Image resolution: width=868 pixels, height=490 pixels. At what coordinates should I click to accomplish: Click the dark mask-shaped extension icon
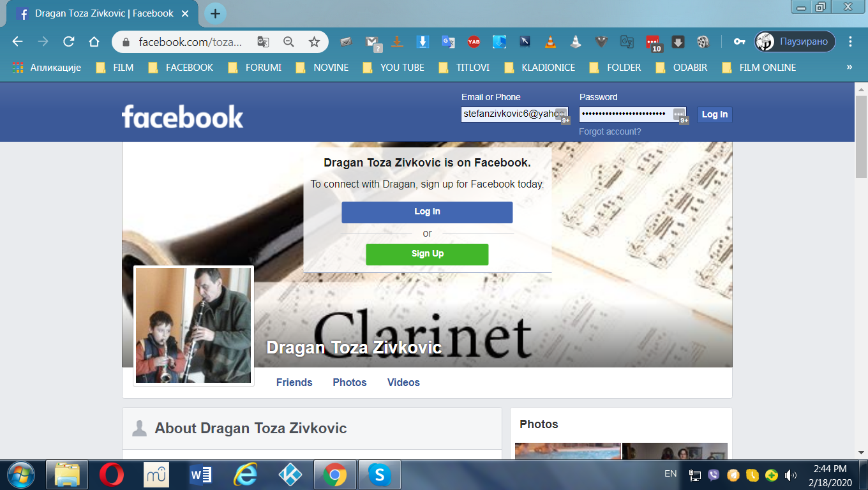coord(601,42)
